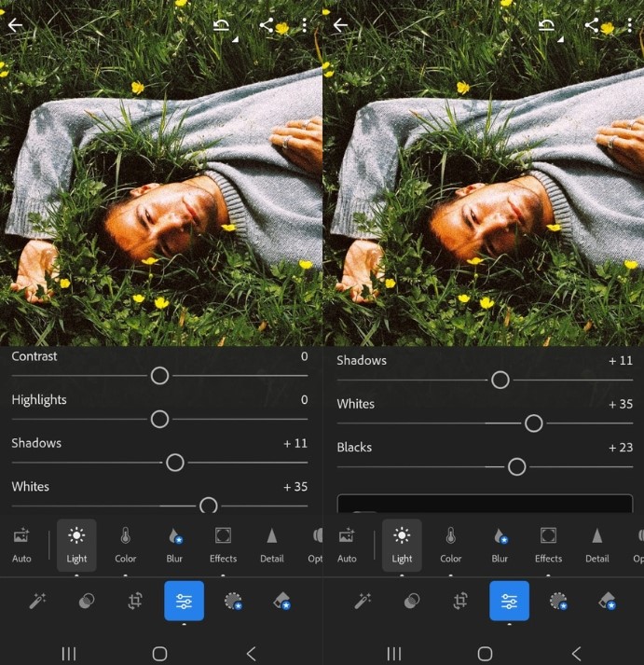Tap the tone curve panel below Blacks

[486, 504]
